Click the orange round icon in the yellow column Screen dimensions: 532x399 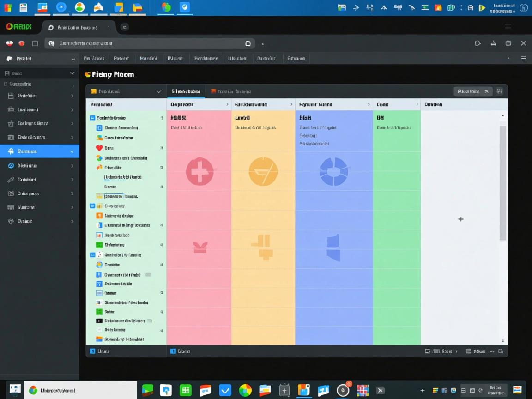coord(263,171)
